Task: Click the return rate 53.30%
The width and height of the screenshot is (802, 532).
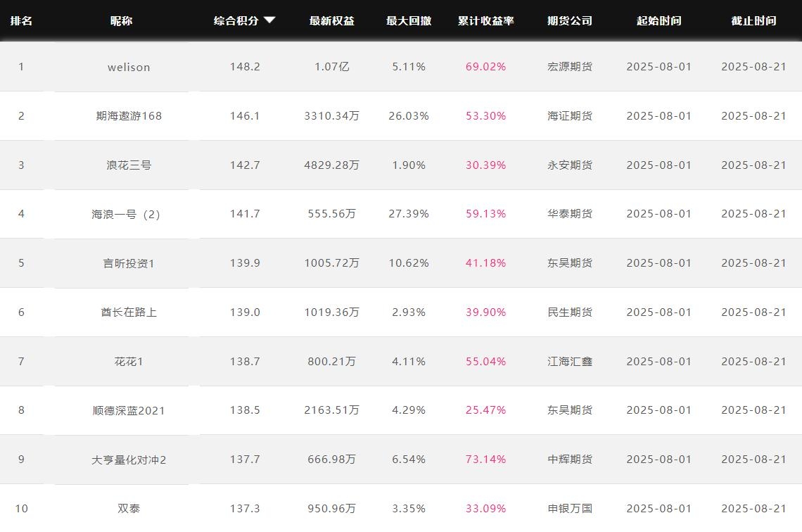Action: 486,115
